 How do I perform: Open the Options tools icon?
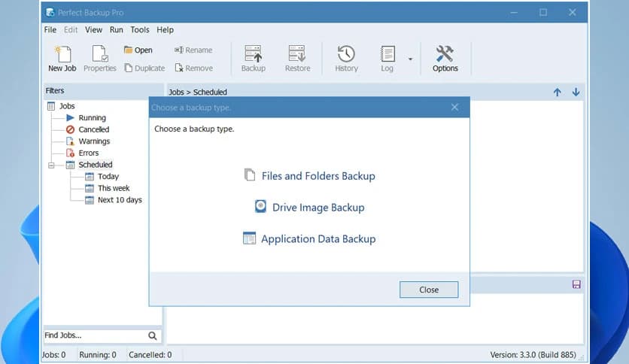click(x=445, y=59)
